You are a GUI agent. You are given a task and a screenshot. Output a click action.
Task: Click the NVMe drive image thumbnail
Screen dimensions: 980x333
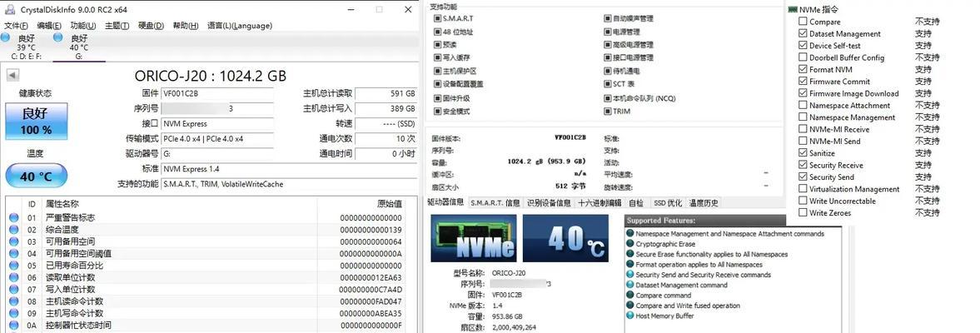[474, 239]
